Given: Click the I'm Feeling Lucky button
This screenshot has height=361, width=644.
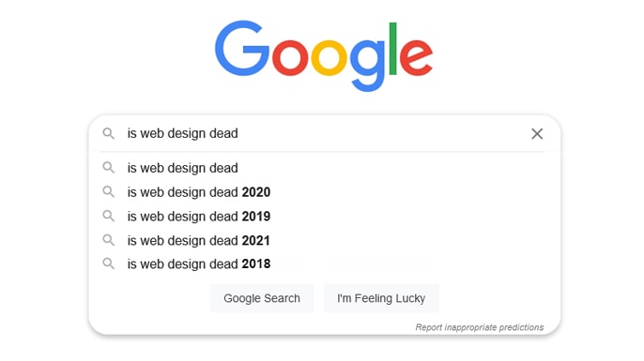Looking at the screenshot, I should [x=381, y=298].
